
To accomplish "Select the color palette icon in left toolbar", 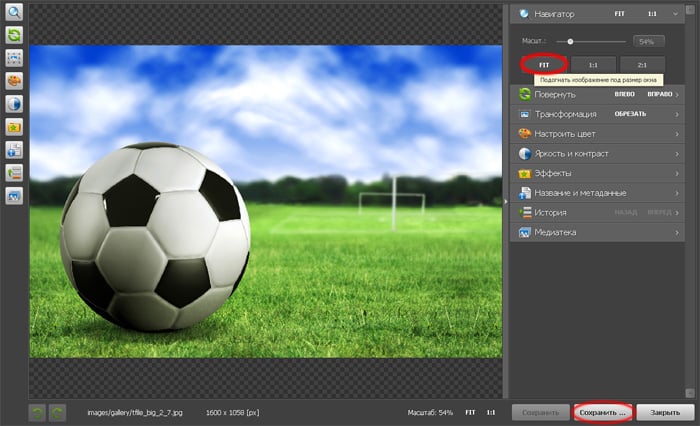I will point(15,80).
